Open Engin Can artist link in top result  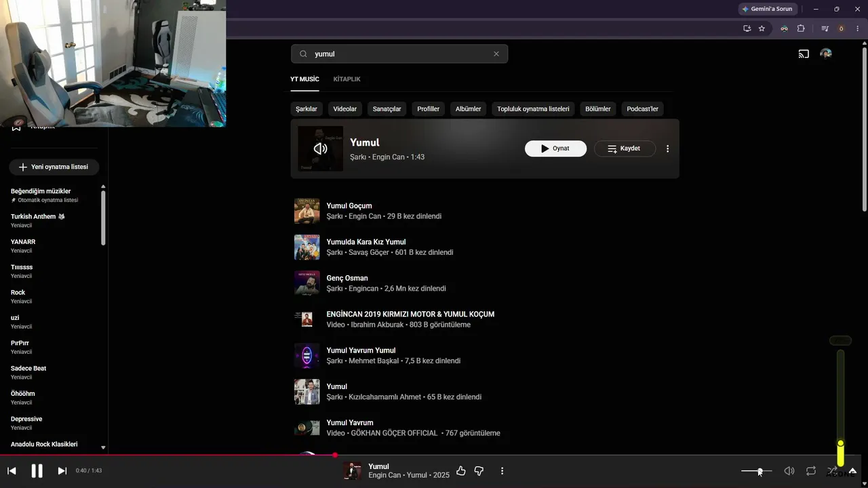[389, 157]
